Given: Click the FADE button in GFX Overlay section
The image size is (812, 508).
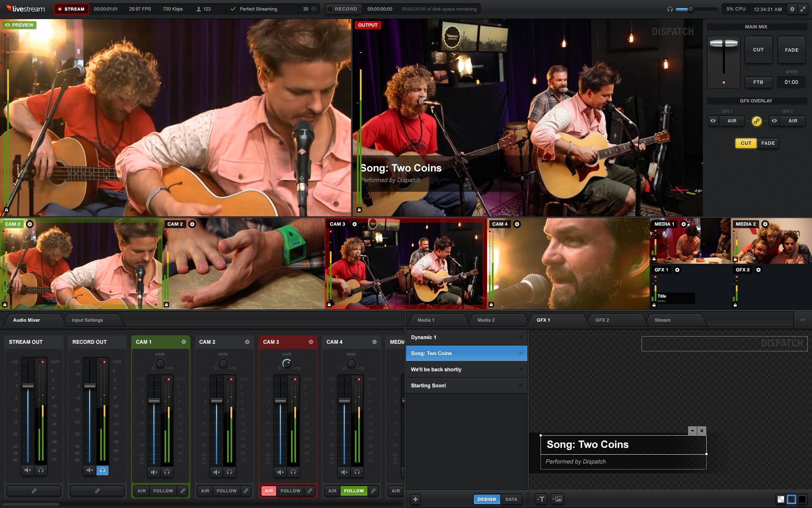Looking at the screenshot, I should [x=768, y=143].
